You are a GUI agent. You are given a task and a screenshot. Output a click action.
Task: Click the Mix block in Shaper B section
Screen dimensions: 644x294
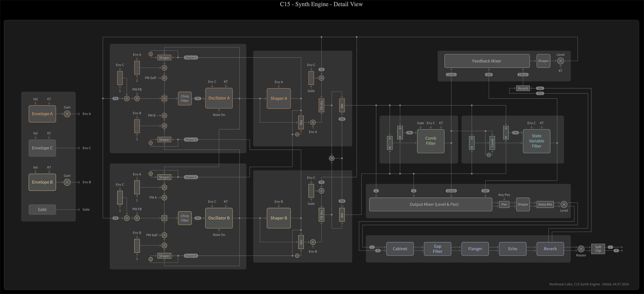pos(301,242)
